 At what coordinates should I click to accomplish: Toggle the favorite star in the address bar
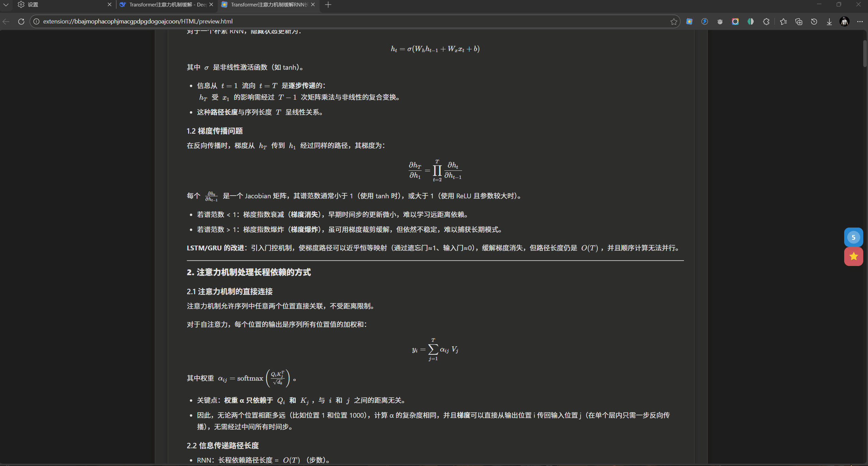tap(674, 21)
